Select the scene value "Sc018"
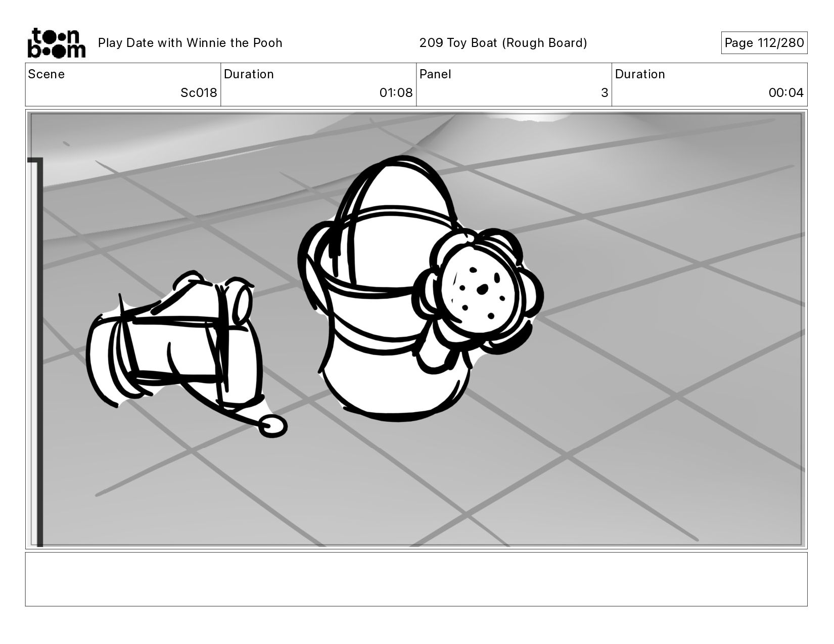Viewport: 834px width, 644px height. [199, 93]
